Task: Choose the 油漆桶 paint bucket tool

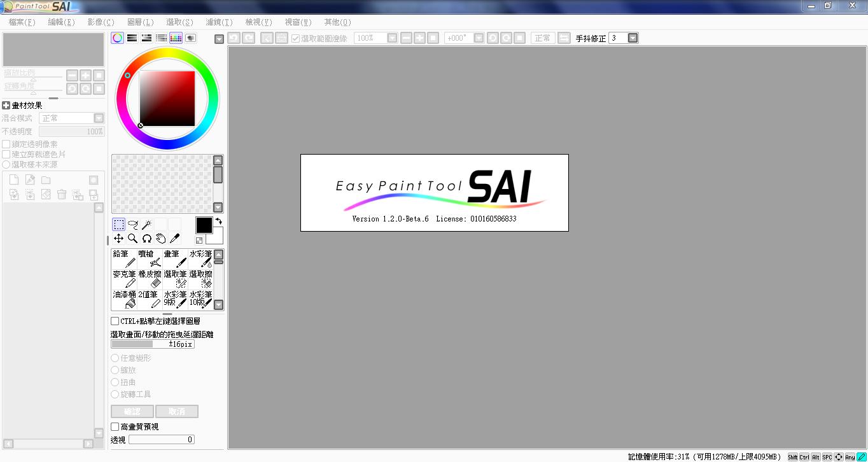Action: [124, 299]
